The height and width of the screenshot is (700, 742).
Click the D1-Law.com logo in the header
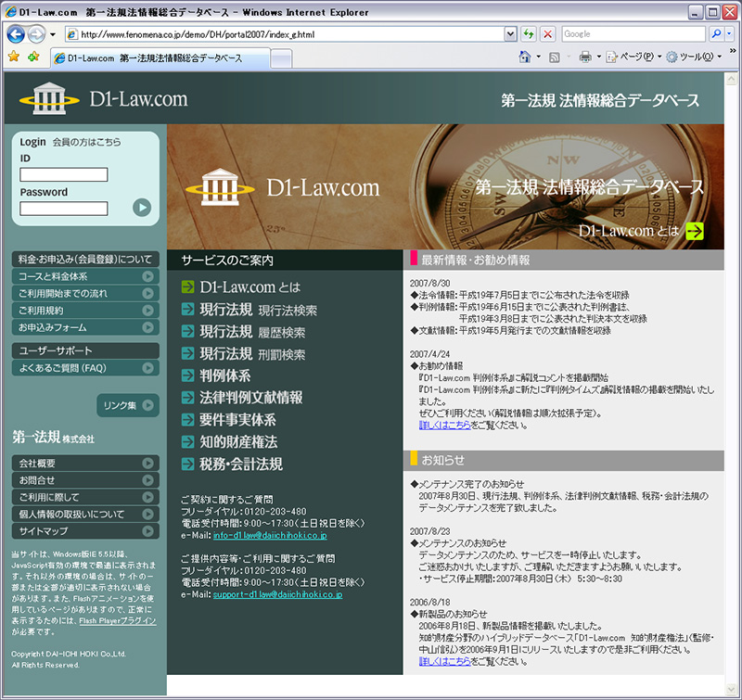point(104,99)
